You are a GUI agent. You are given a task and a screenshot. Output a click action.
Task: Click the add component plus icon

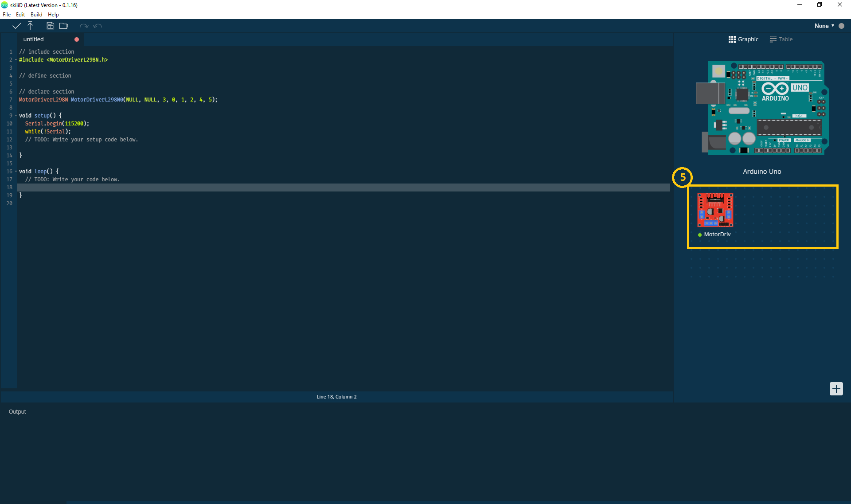836,388
